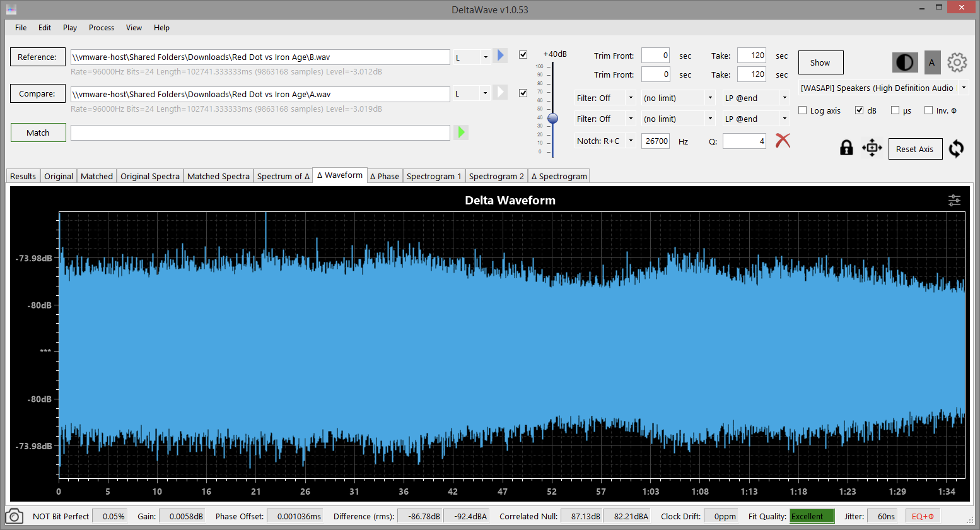
Task: Click the Reference: button
Action: pos(37,57)
